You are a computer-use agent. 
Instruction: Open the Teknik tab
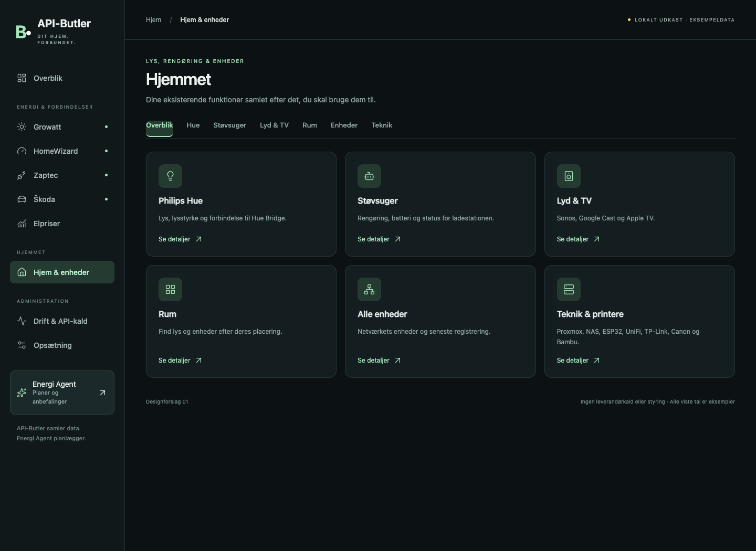pos(382,125)
